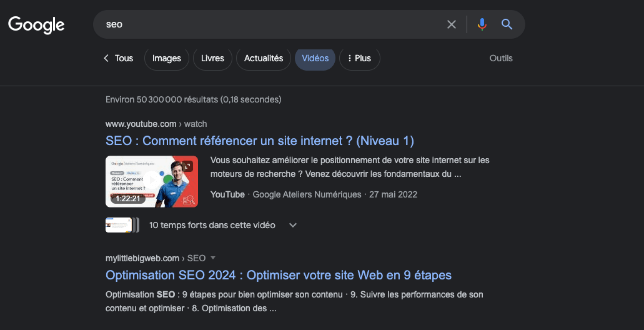Switch to the Images tab
Image resolution: width=644 pixels, height=330 pixels.
point(167,58)
